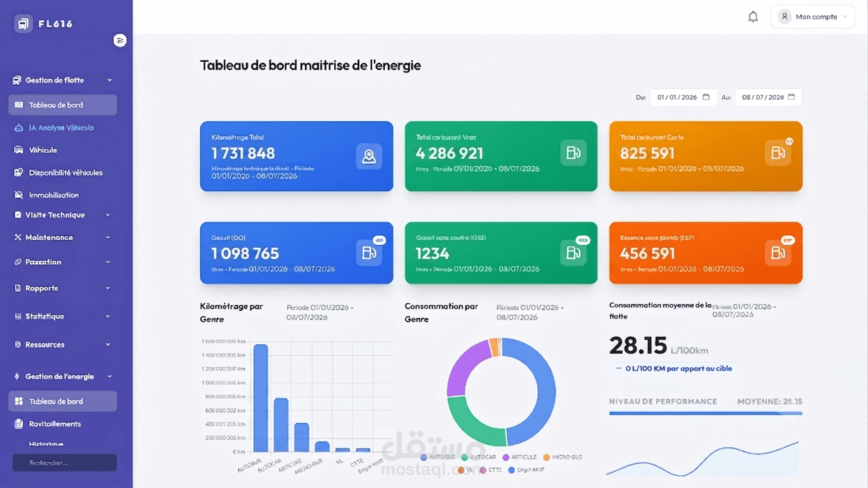Click the IA Analyse Véhicule sidebar icon

tap(18, 128)
